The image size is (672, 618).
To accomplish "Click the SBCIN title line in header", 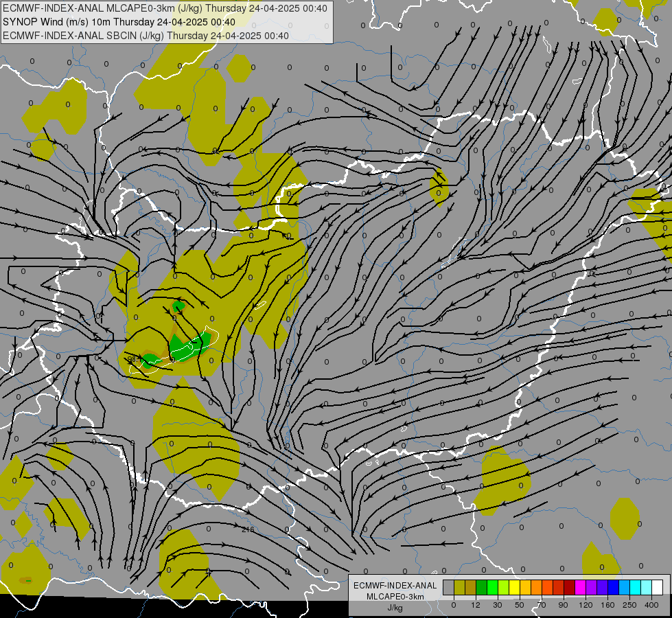I will tap(146, 36).
